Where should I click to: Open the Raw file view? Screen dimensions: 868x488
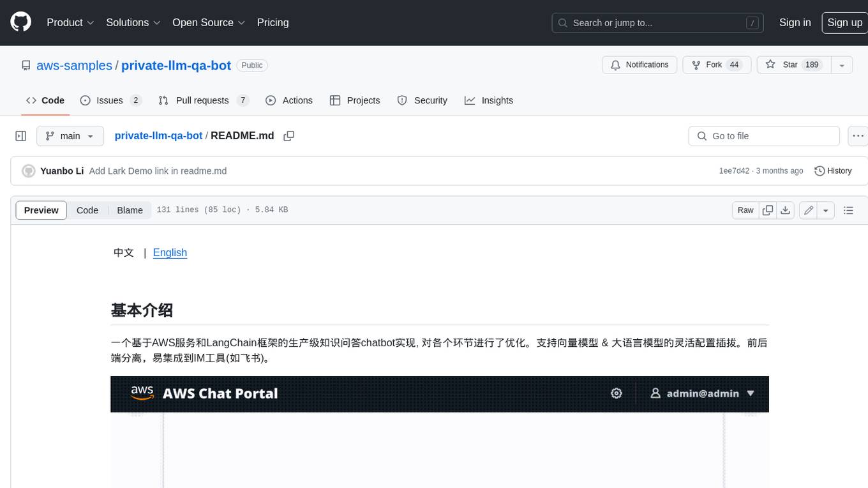745,210
